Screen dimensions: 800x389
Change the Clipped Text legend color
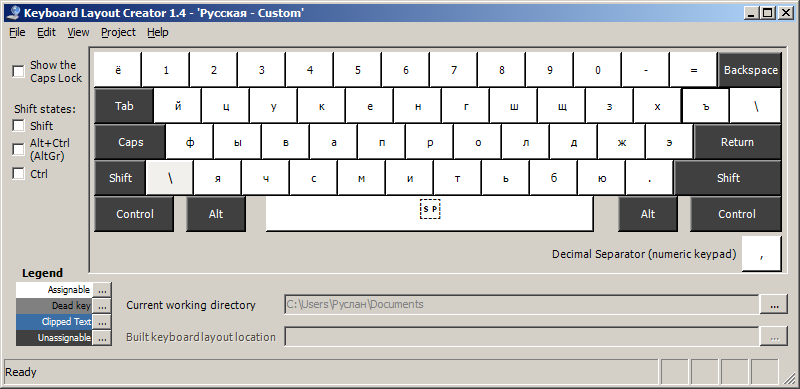[102, 322]
